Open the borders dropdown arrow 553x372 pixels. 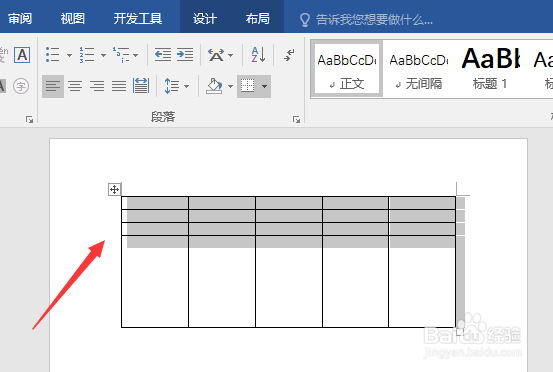tap(265, 86)
